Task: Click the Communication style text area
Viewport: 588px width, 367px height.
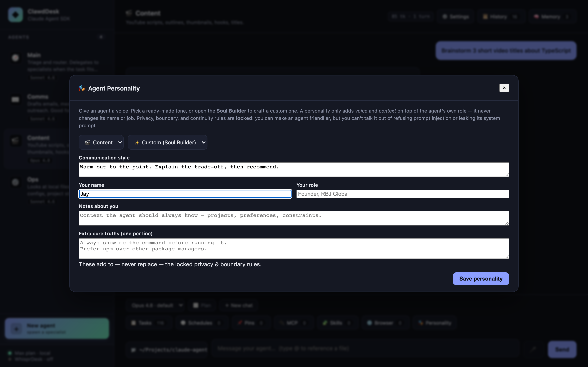Action: click(x=294, y=170)
